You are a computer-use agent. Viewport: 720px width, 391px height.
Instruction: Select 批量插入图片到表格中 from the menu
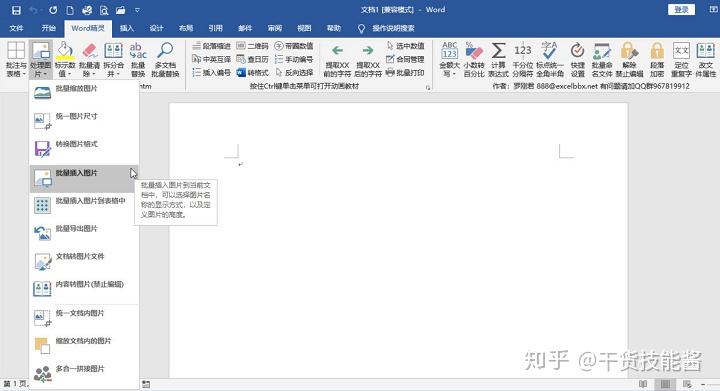[84, 206]
